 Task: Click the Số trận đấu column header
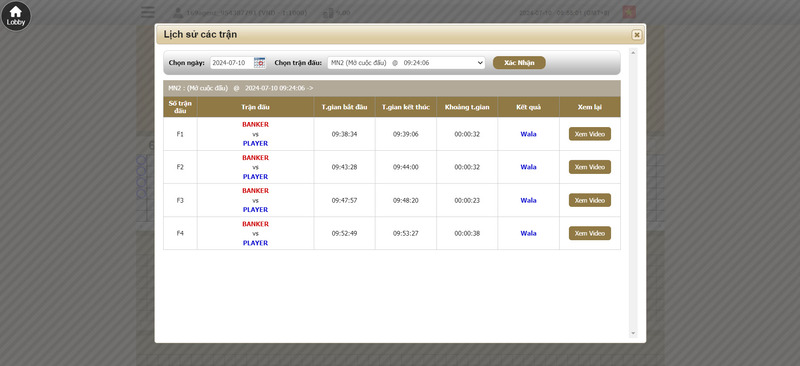[x=180, y=107]
